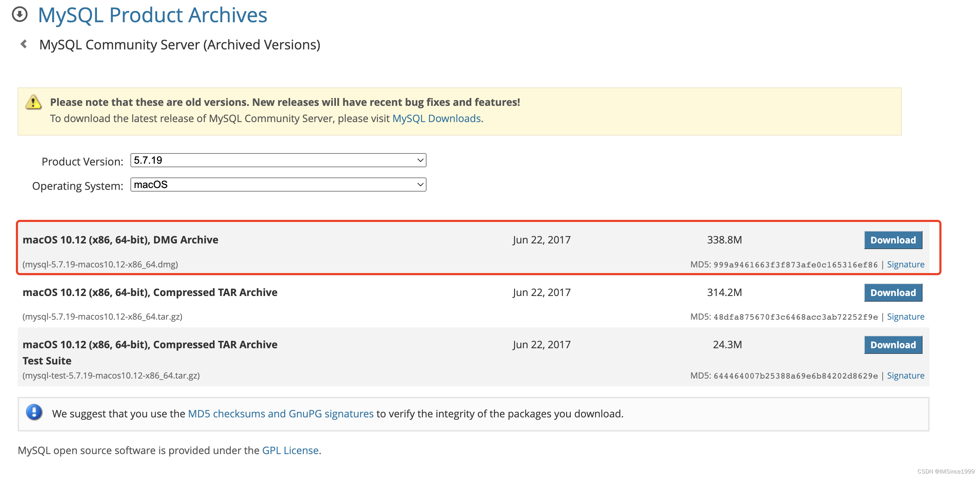
Task: Click the MySQL Product Archives heading
Action: pos(152,15)
